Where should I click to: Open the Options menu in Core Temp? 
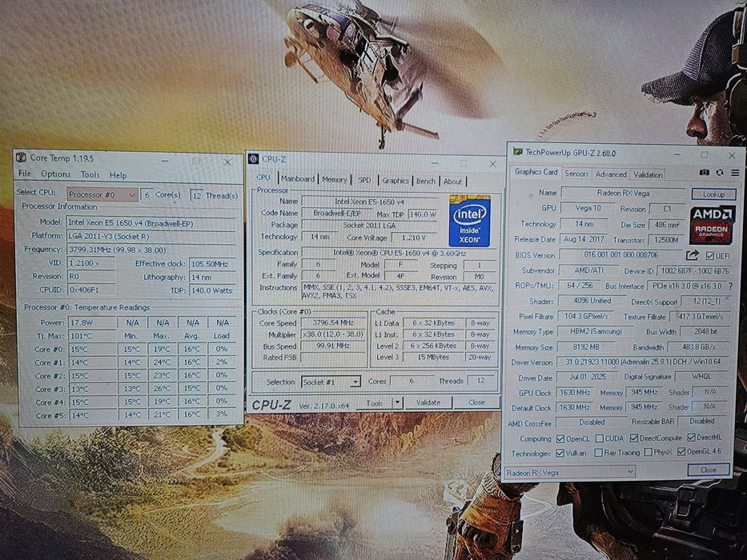56,174
